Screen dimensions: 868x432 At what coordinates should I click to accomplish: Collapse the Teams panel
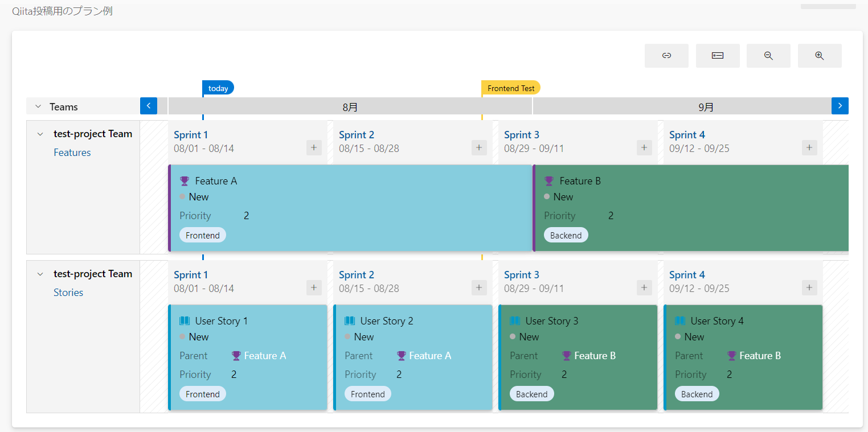pyautogui.click(x=38, y=106)
